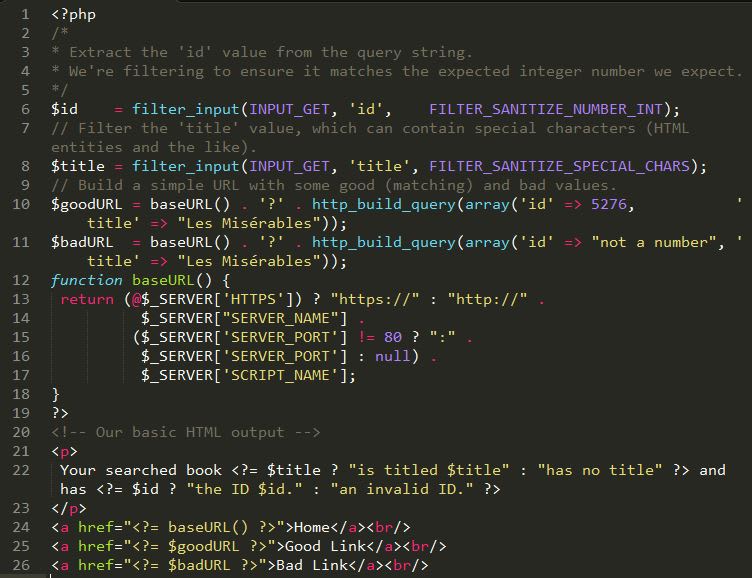Click the "return" keyword on line 13
Image resolution: width=752 pixels, height=578 pixels.
(x=87, y=299)
